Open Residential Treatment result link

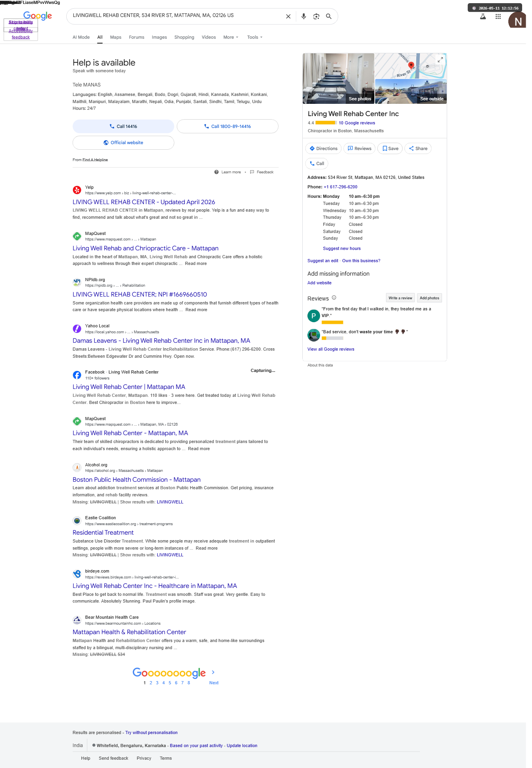pyautogui.click(x=103, y=533)
